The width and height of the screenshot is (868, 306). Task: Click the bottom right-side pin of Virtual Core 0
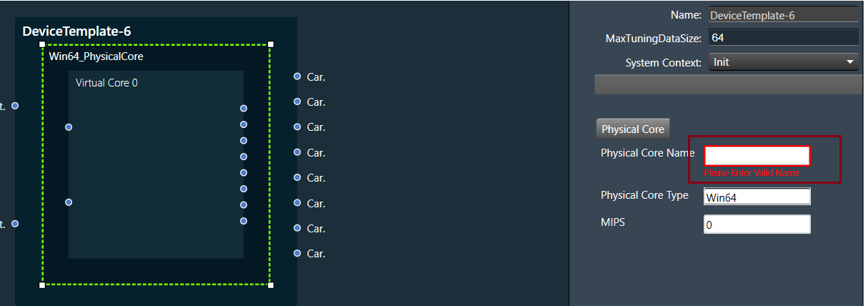pos(244,221)
